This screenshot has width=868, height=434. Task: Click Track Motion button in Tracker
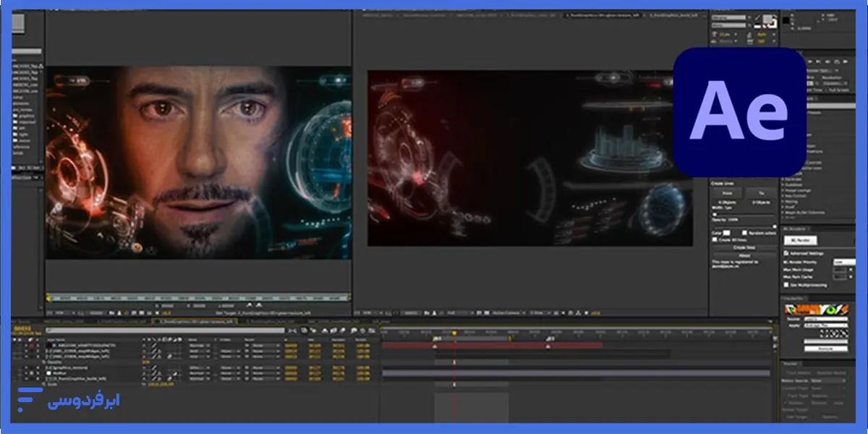click(798, 373)
